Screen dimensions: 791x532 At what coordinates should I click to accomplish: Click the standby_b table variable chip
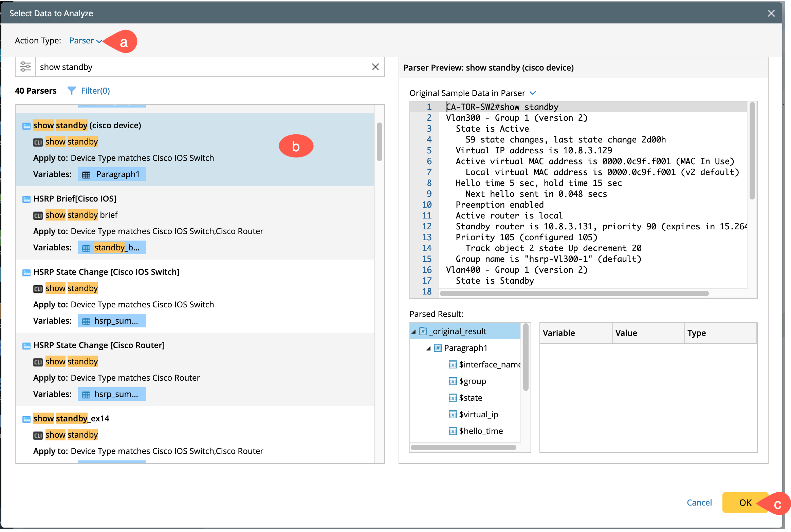[x=112, y=248]
